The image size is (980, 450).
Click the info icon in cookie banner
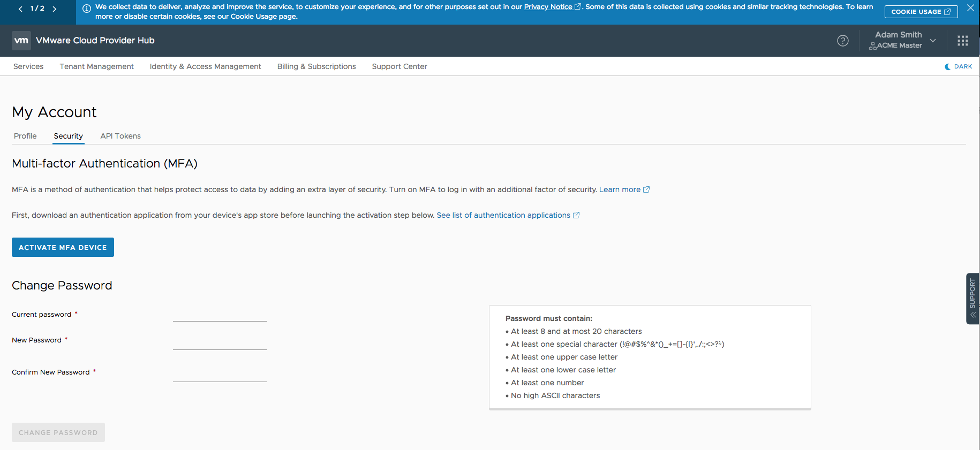click(x=86, y=9)
